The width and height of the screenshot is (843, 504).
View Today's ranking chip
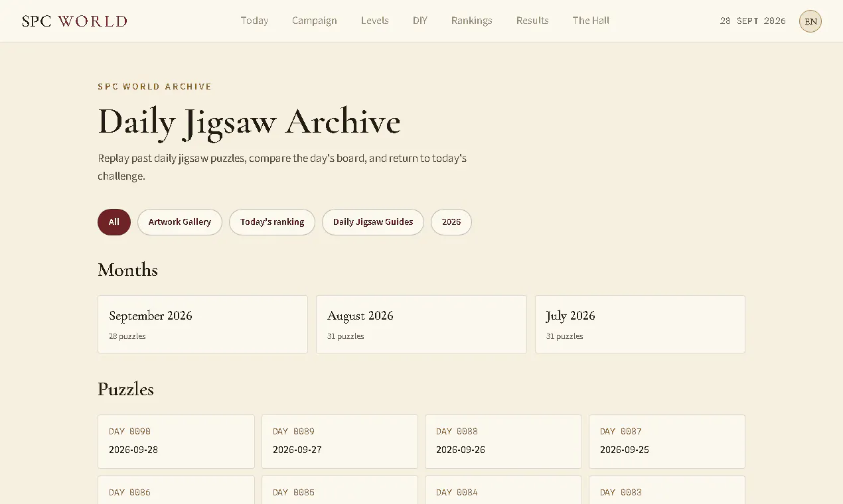[272, 222]
